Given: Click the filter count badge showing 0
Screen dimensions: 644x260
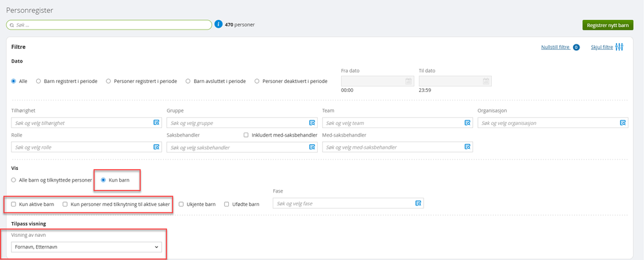Looking at the screenshot, I should coord(576,47).
